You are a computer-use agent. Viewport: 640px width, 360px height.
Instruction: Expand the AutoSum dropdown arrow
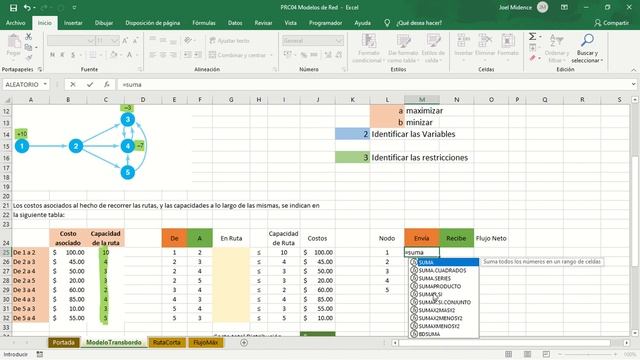pyautogui.click(x=540, y=37)
